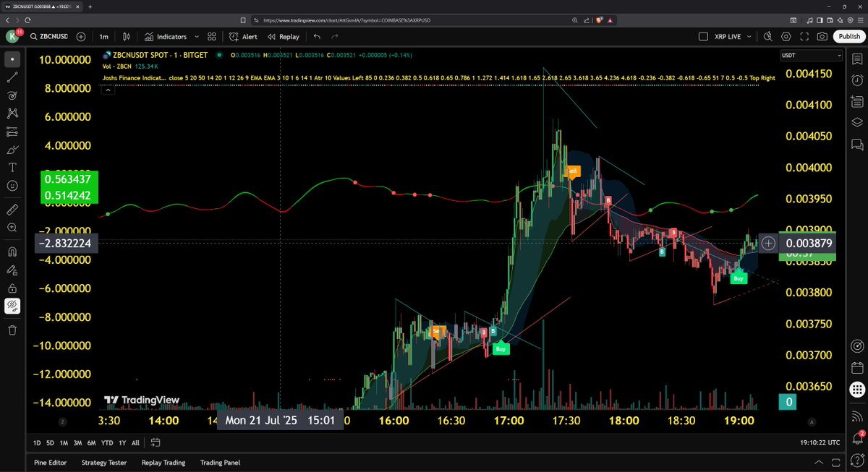Open the Object Tree layers panel
868x472 pixels.
[857, 122]
